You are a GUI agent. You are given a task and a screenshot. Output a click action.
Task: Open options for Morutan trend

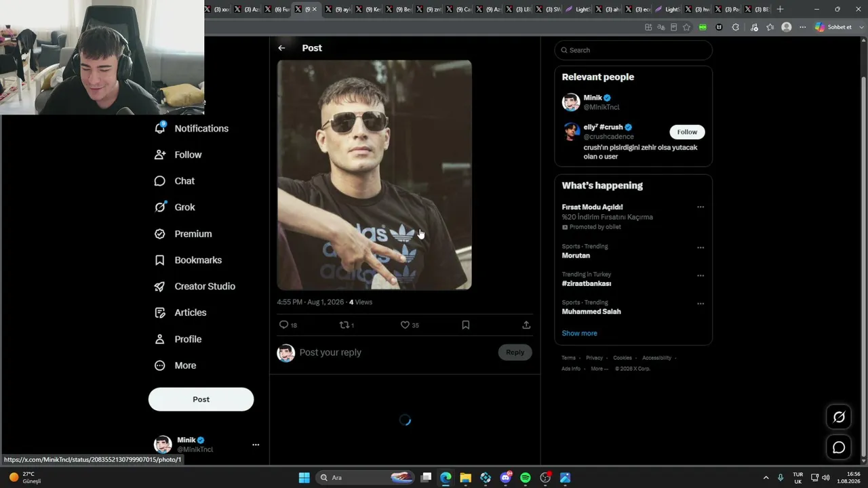tap(701, 247)
